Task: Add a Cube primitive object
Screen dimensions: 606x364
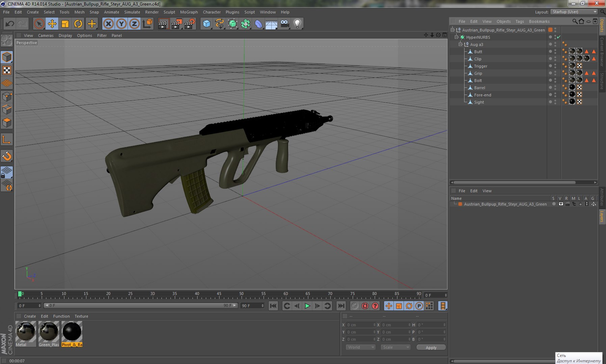Action: click(x=206, y=24)
